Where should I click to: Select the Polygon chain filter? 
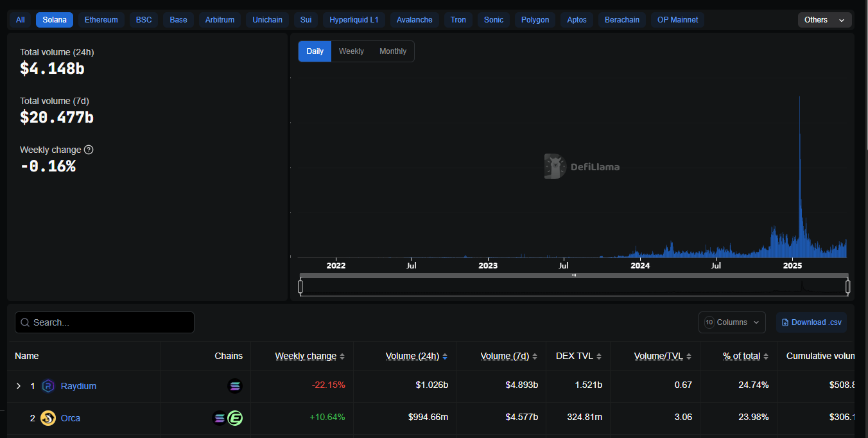pyautogui.click(x=535, y=20)
